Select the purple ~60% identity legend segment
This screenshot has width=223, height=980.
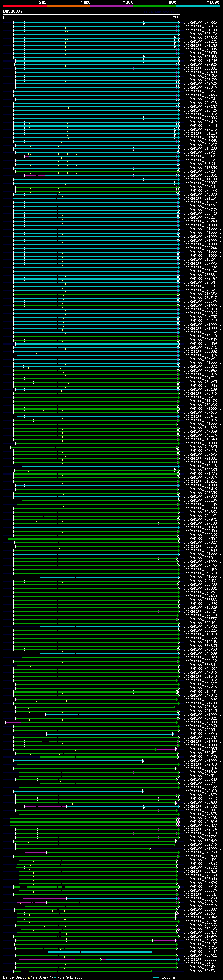pos(112,6)
